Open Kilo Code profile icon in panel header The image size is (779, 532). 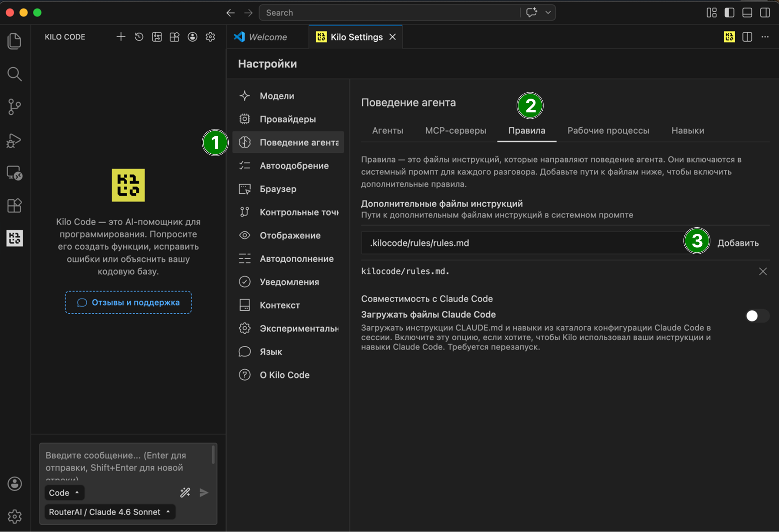tap(192, 37)
